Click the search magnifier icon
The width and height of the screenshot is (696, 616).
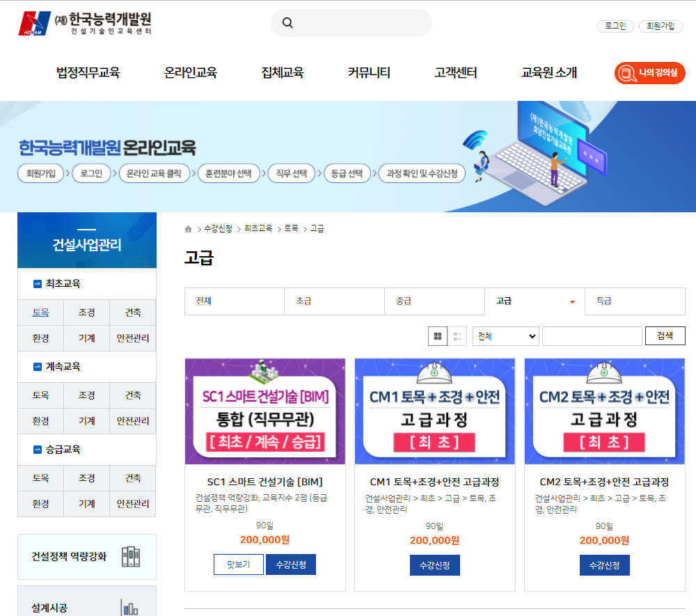(x=287, y=23)
